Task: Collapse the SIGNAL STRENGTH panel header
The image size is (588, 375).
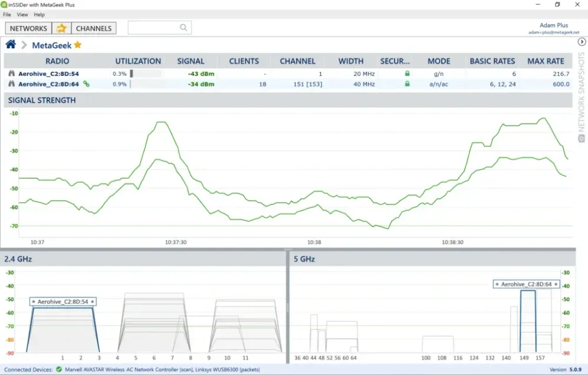Action: (42, 100)
